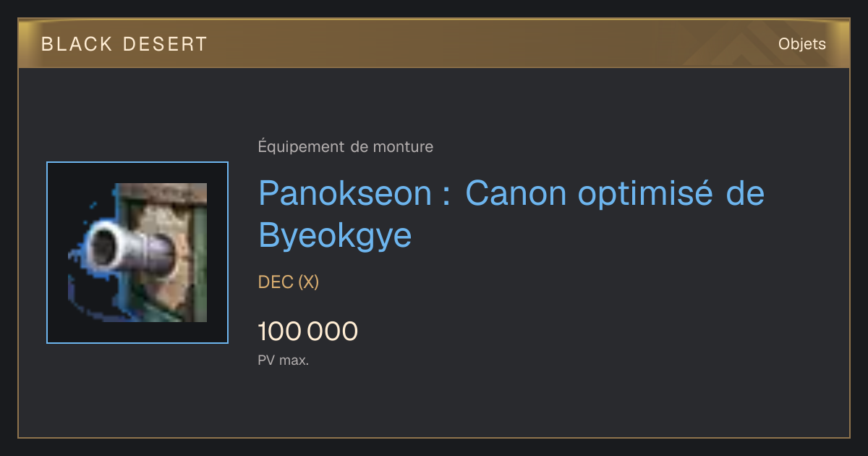Viewport: 868px width, 456px height.
Task: Click the word monture in the category line
Action: coord(403,147)
